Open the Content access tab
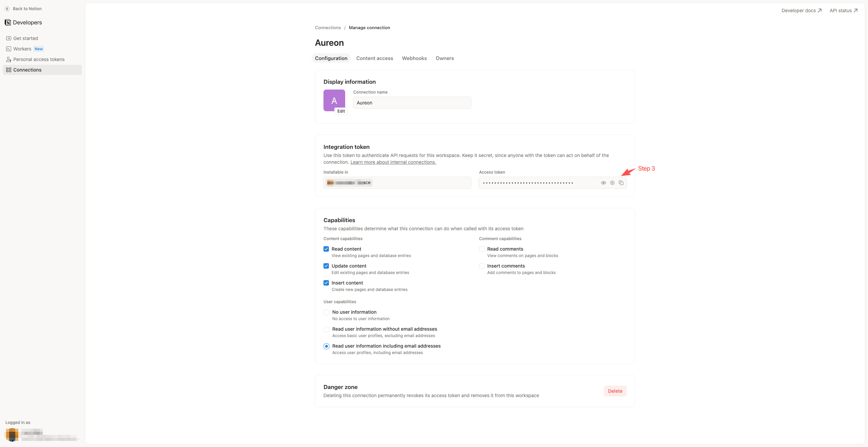Viewport: 868px width, 447px height. [x=375, y=58]
